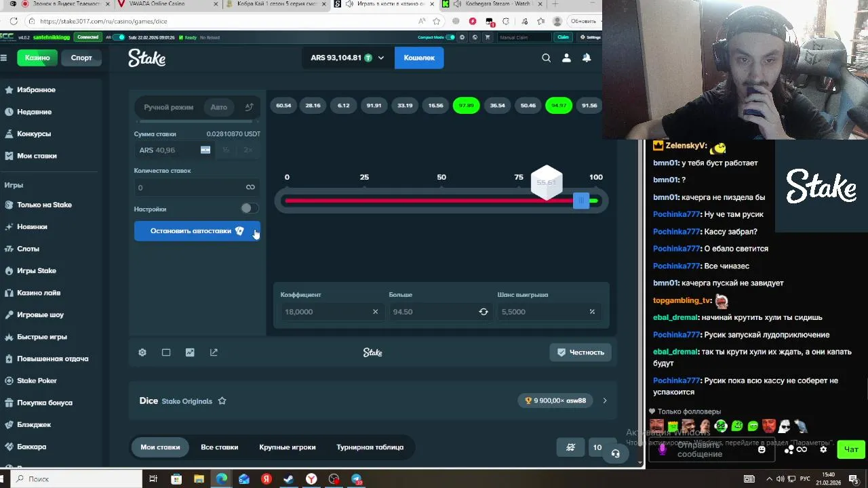Open the ARS balance currency dropdown
868x488 pixels.
coord(347,58)
